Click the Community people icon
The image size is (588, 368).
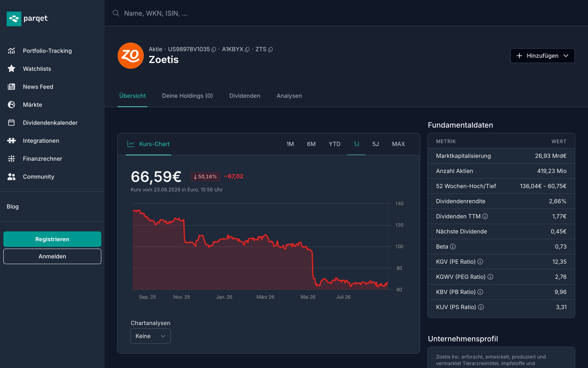click(x=11, y=177)
